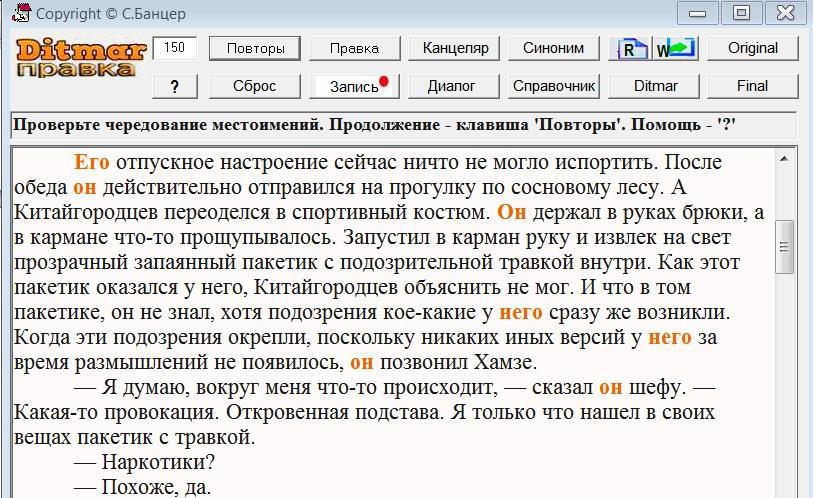Click the W export to Word icon
The height and width of the screenshot is (498, 813).
(676, 48)
